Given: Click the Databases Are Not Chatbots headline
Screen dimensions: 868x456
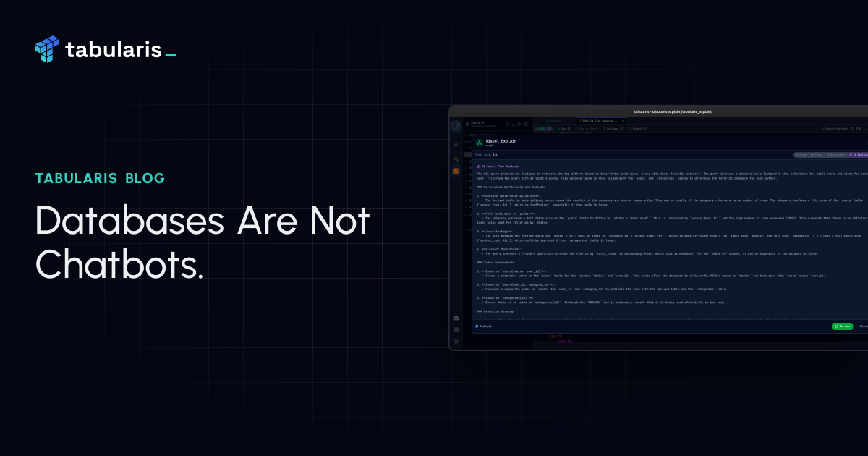Looking at the screenshot, I should (203, 242).
